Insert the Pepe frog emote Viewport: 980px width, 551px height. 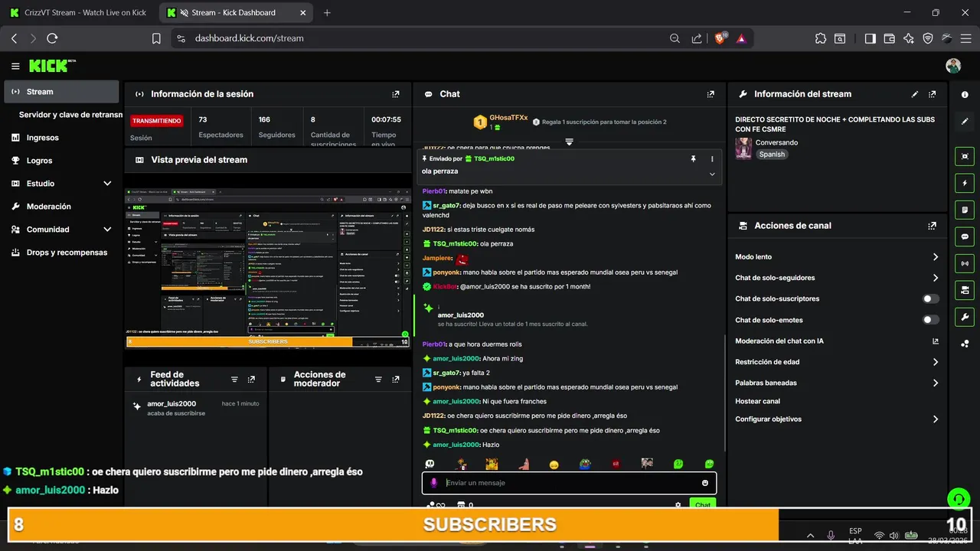[x=584, y=464]
